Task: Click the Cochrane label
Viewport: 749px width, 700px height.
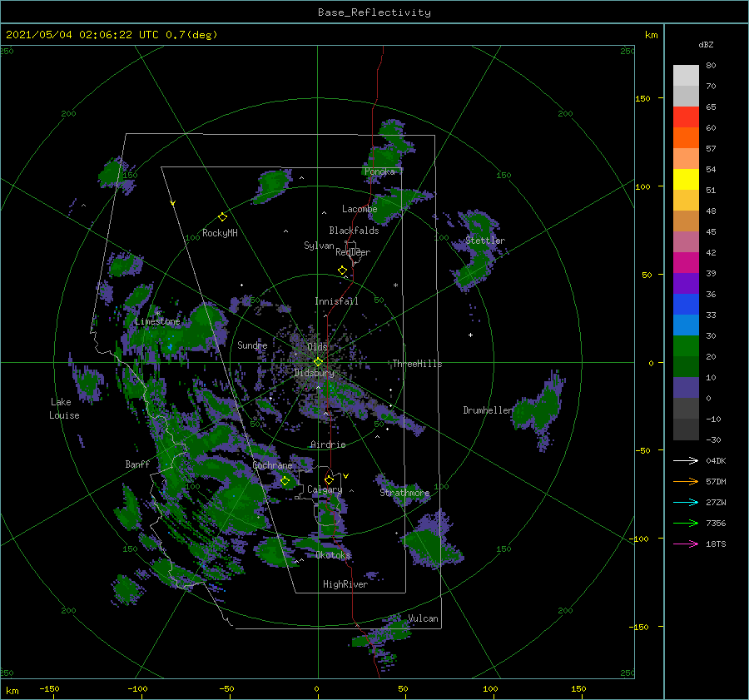Action: click(272, 465)
